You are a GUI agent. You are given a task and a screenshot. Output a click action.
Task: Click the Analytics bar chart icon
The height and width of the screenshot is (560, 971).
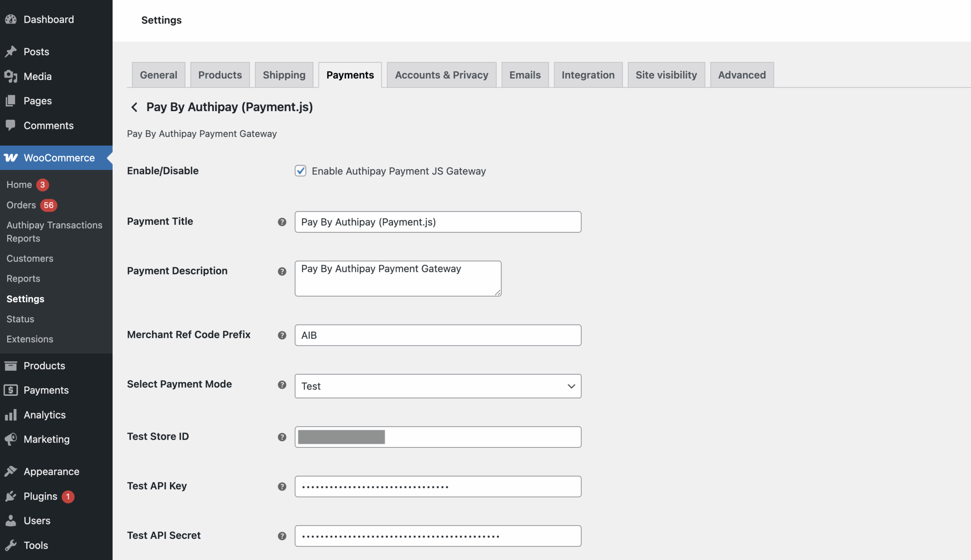(11, 415)
